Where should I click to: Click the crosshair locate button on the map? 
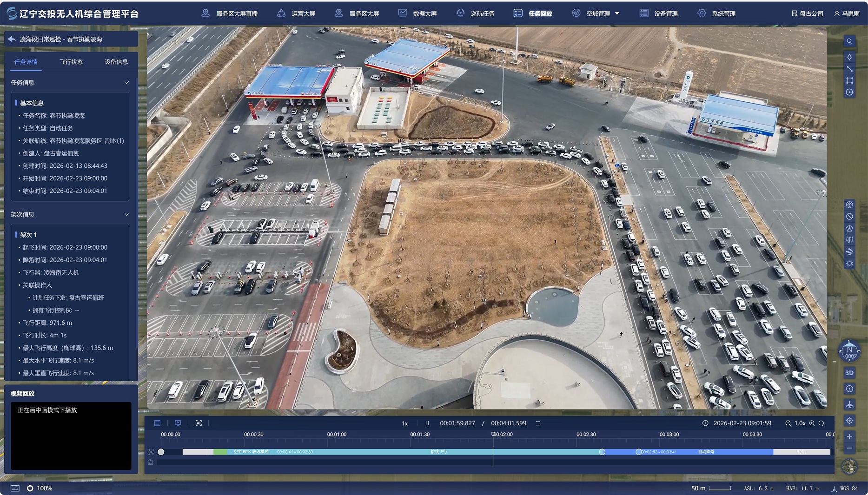[x=849, y=421]
